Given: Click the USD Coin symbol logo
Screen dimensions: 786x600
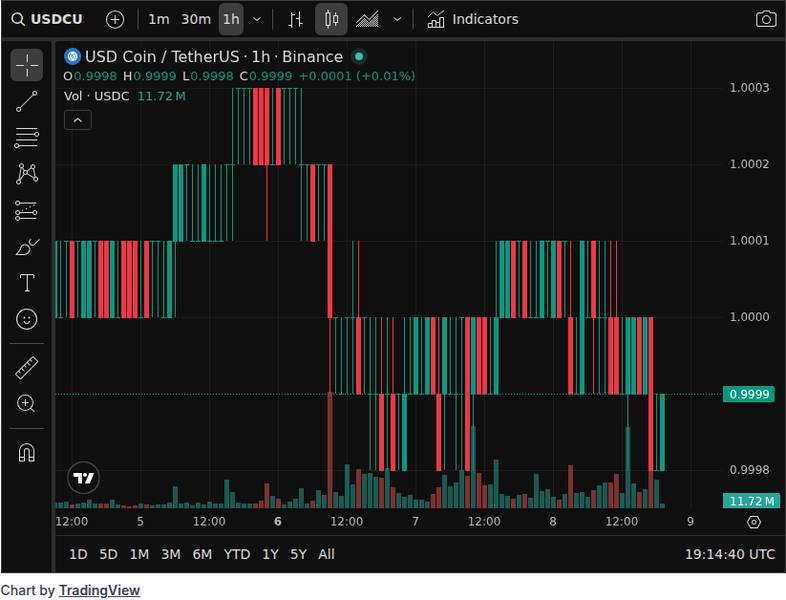Looking at the screenshot, I should (72, 57).
